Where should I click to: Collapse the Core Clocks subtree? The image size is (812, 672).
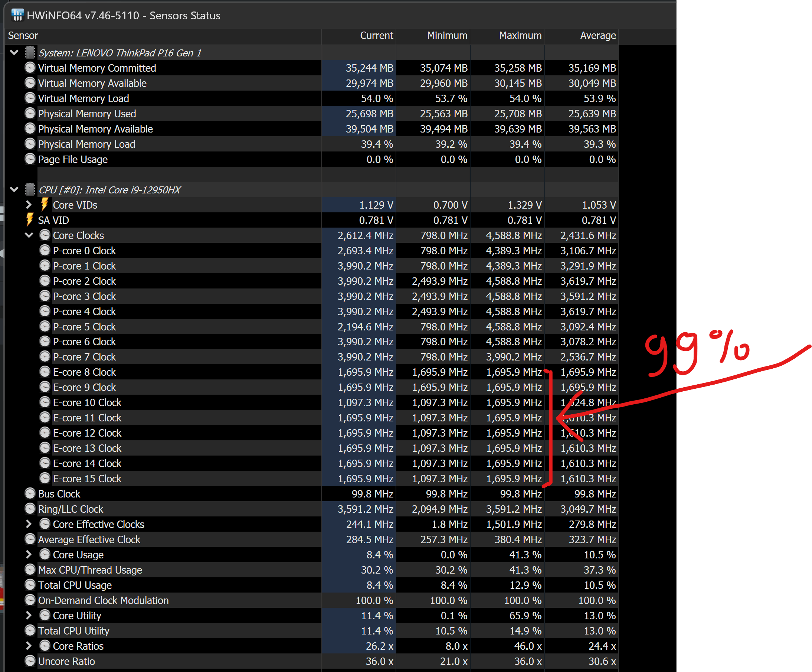[x=29, y=235]
